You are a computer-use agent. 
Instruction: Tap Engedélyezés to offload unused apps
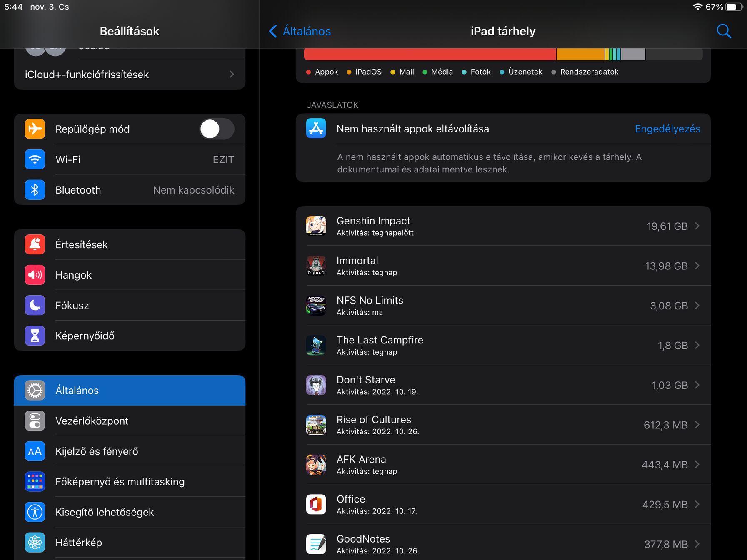[x=667, y=129]
